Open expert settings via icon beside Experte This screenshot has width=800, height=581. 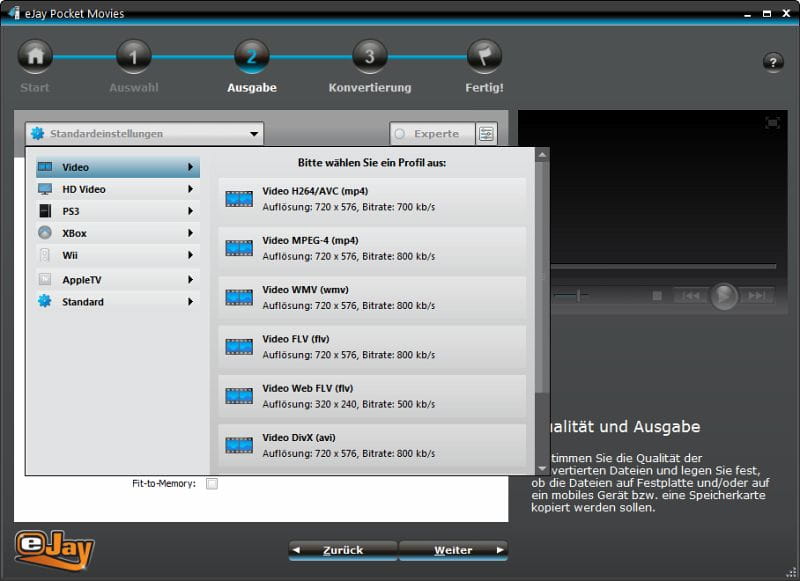[487, 133]
